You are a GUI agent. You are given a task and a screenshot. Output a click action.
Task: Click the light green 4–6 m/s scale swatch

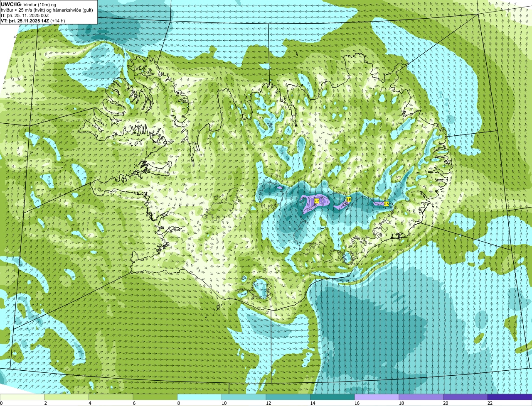pos(111,397)
